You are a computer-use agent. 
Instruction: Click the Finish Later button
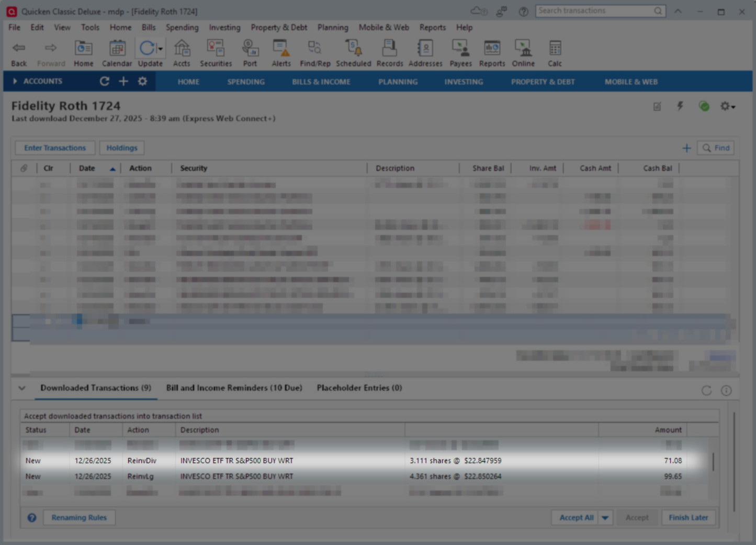pyautogui.click(x=689, y=518)
